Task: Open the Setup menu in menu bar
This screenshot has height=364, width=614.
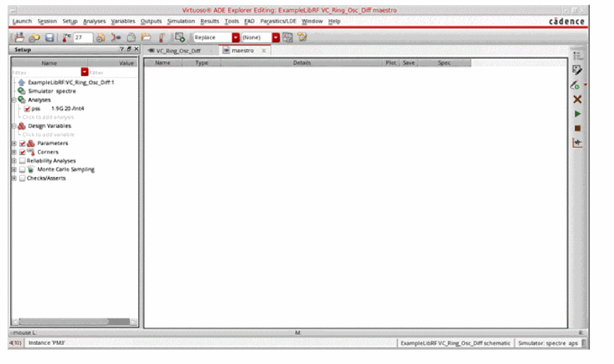Action: tap(70, 21)
